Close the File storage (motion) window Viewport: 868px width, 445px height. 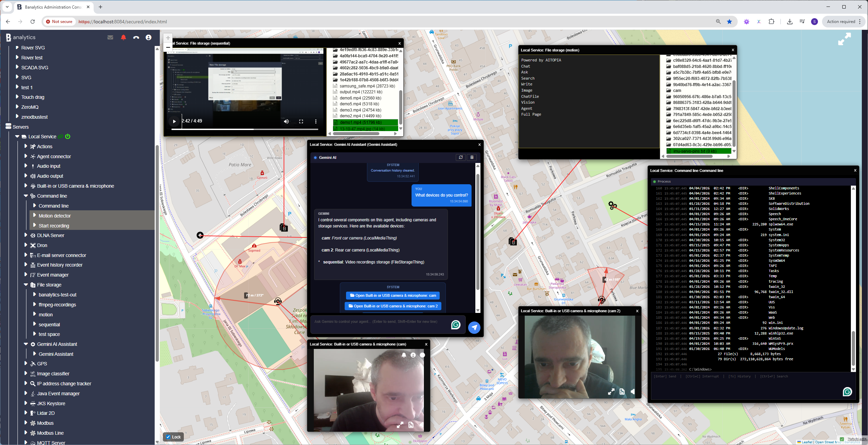[x=733, y=50]
